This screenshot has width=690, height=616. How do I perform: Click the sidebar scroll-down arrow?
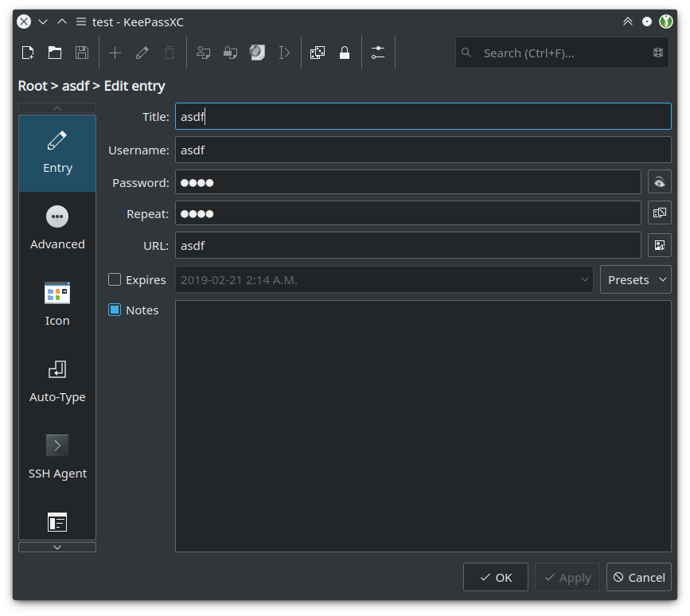(x=57, y=547)
